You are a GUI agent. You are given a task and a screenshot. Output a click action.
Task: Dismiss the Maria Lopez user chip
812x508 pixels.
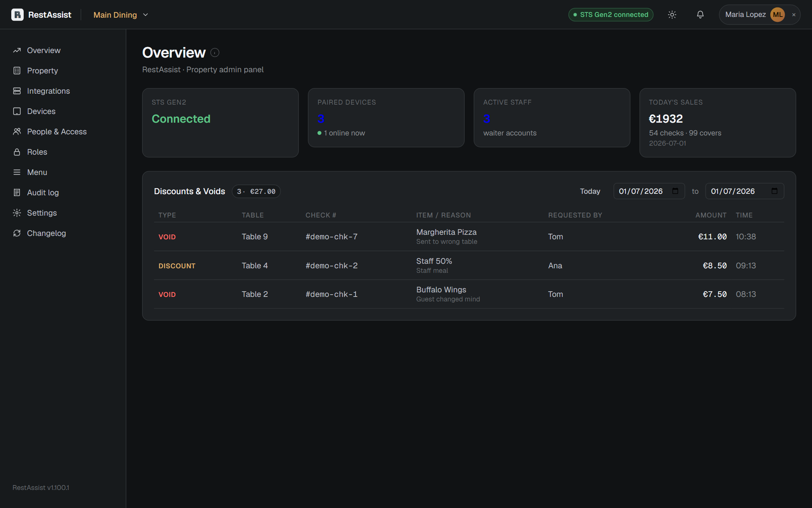pos(794,15)
